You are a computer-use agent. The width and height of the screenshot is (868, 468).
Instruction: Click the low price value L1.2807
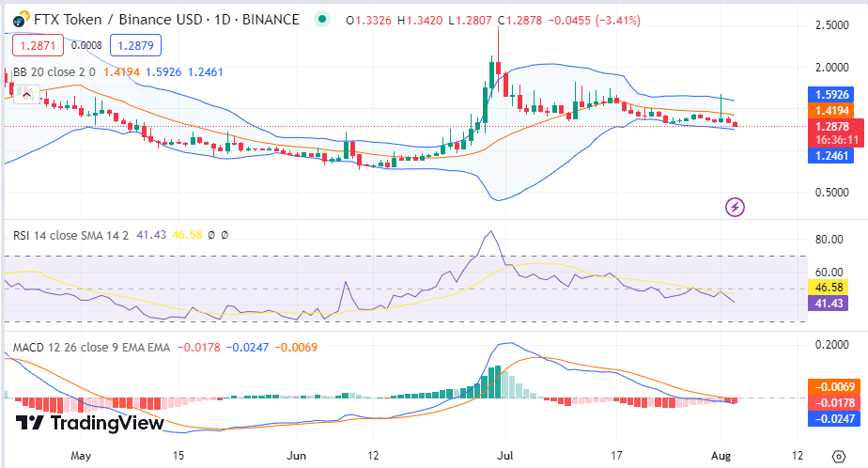coord(470,21)
